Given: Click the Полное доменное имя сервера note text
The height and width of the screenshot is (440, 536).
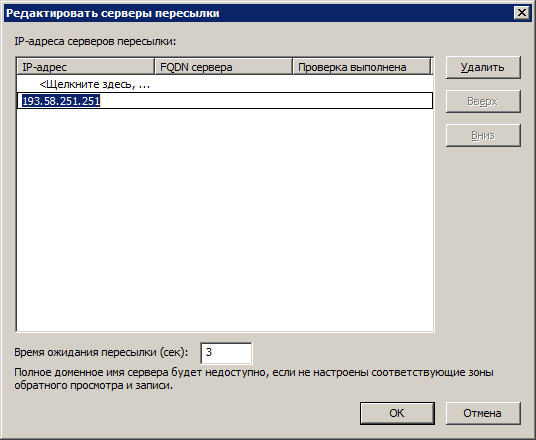Looking at the screenshot, I should [254, 379].
